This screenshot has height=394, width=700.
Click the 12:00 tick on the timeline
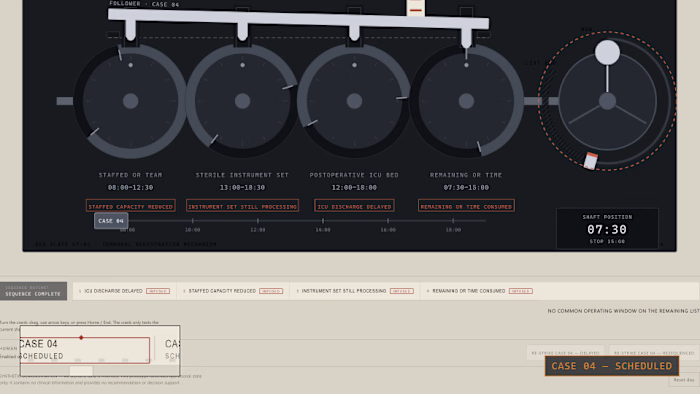258,221
